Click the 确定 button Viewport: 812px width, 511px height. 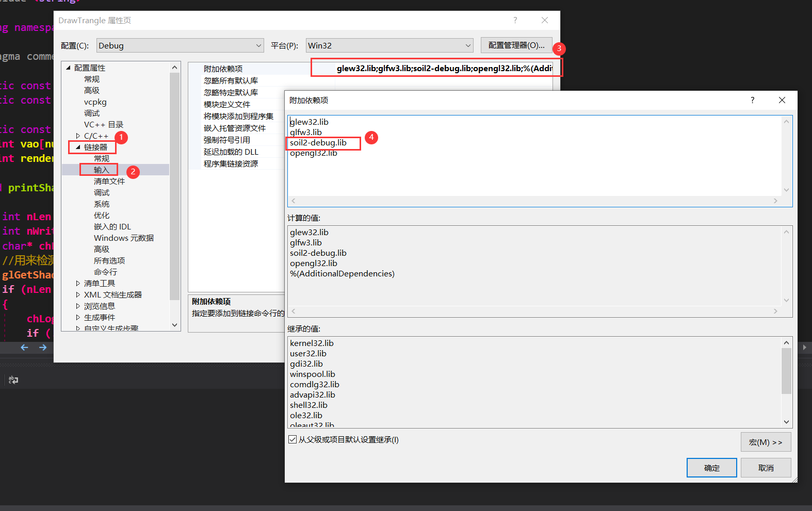pyautogui.click(x=711, y=468)
